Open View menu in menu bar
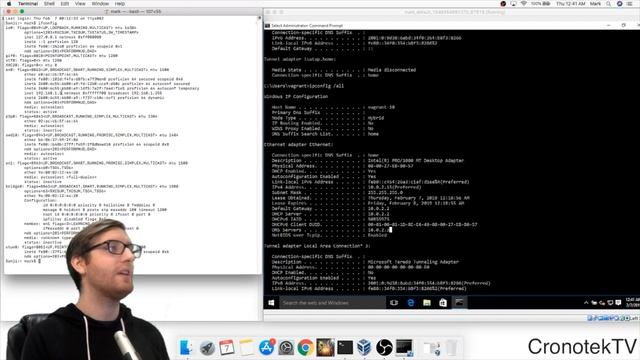The width and height of the screenshot is (640, 360). (x=80, y=3)
